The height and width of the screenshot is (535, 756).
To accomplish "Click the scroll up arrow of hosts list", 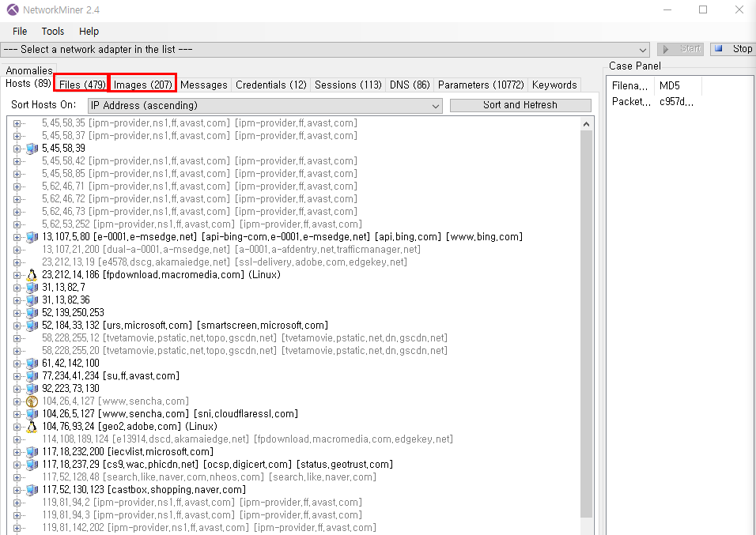I will click(586, 124).
